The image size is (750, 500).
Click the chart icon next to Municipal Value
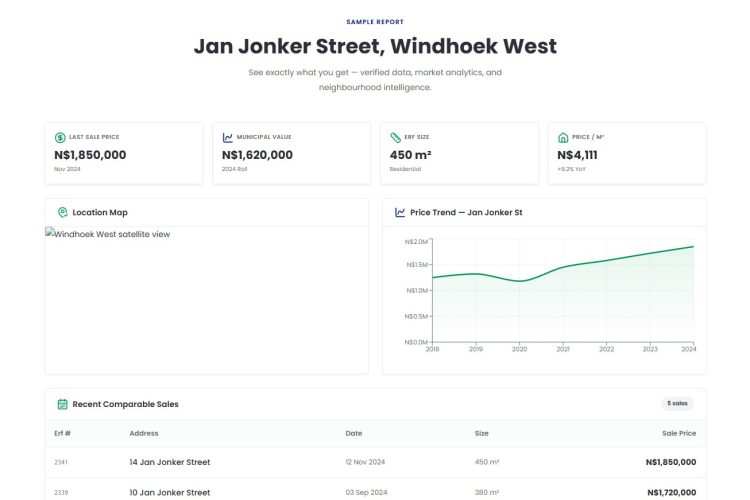[x=228, y=137]
